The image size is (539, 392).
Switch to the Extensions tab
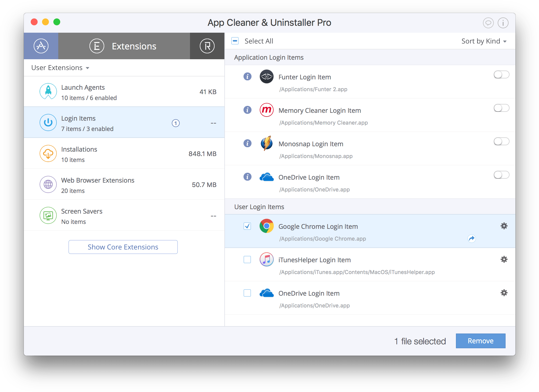point(124,46)
